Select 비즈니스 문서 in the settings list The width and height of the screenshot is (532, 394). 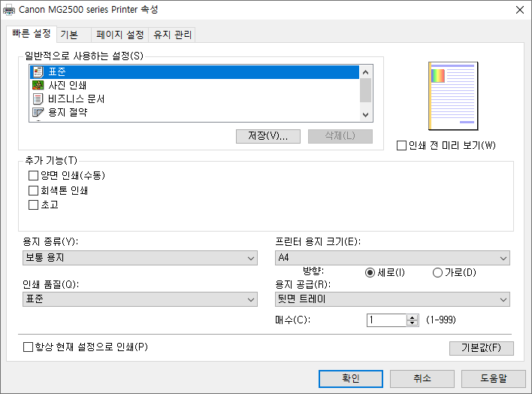coord(195,98)
